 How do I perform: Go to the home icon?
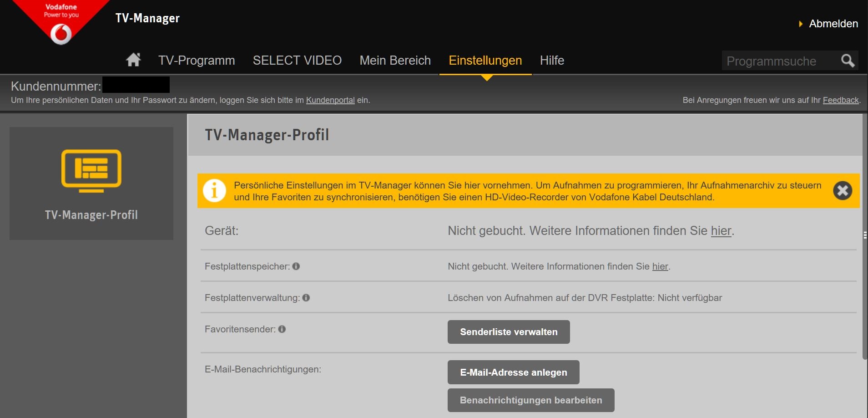pos(133,60)
